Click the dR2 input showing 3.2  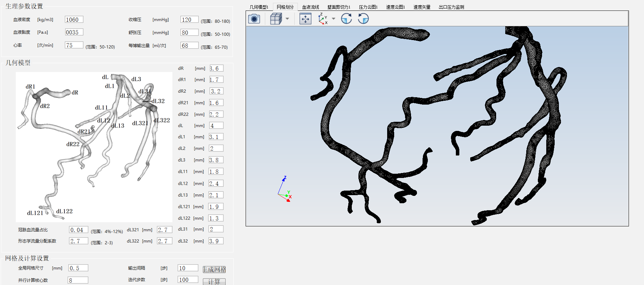[x=216, y=91]
